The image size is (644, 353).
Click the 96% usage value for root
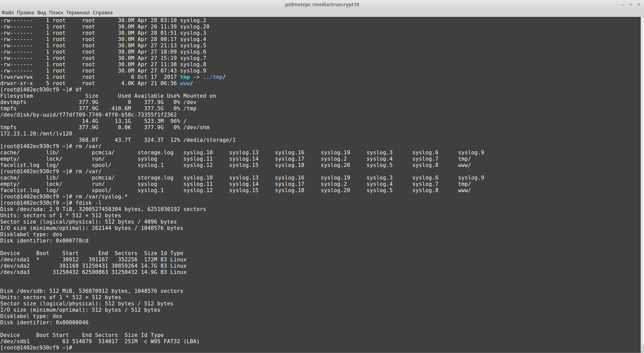(x=175, y=121)
